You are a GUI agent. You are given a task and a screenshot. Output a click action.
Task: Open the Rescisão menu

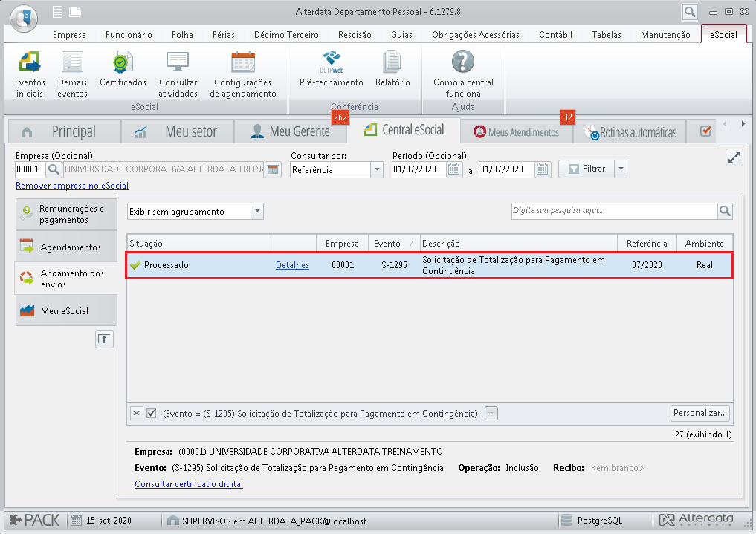[355, 35]
